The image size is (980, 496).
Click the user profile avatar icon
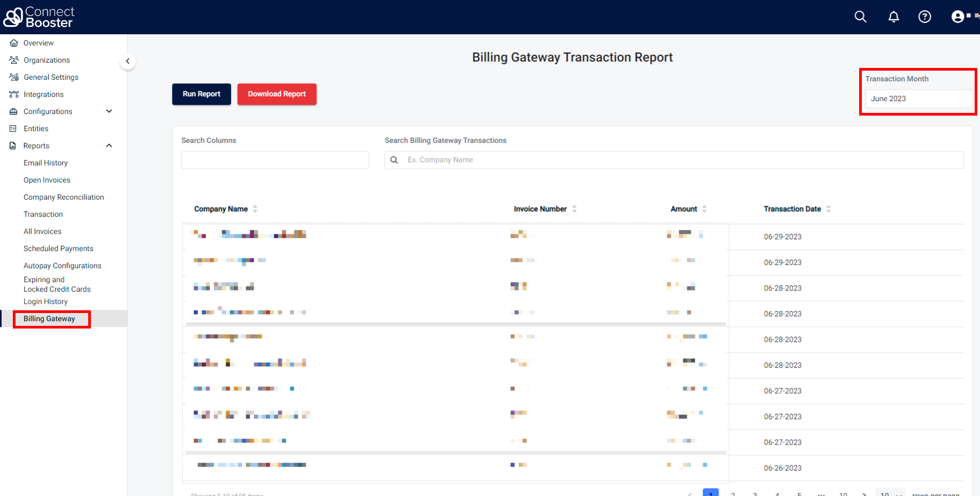[x=957, y=17]
